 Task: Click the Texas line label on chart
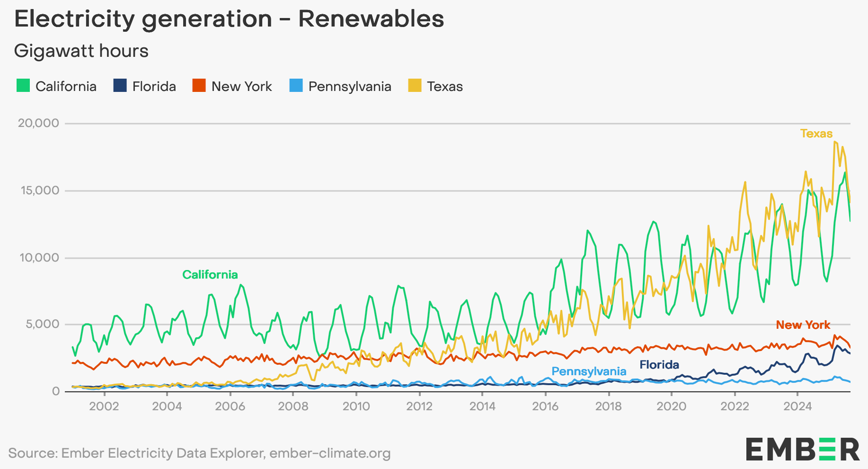click(816, 134)
